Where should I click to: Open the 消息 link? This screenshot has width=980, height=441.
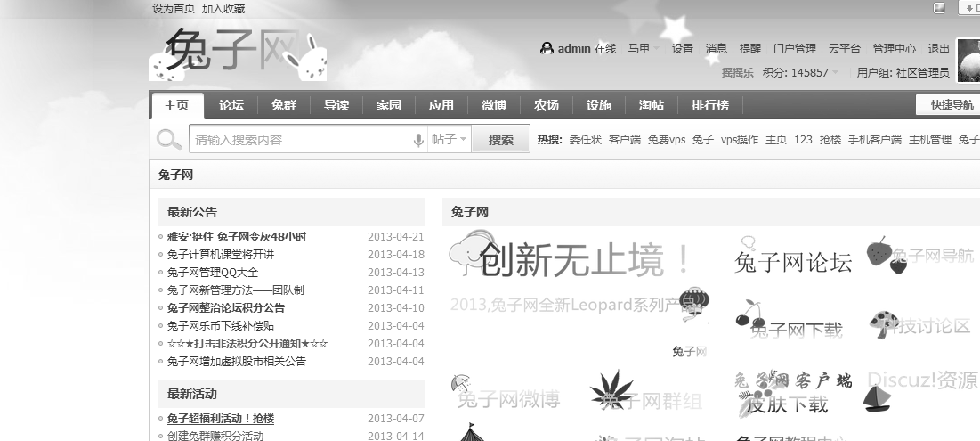(x=717, y=49)
